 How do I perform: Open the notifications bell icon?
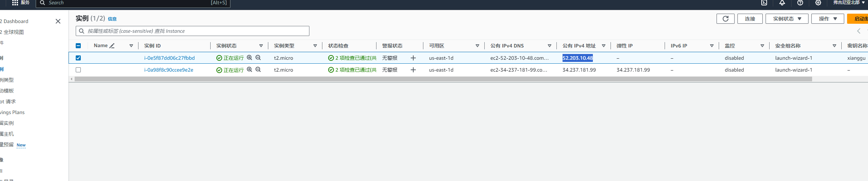(x=782, y=3)
